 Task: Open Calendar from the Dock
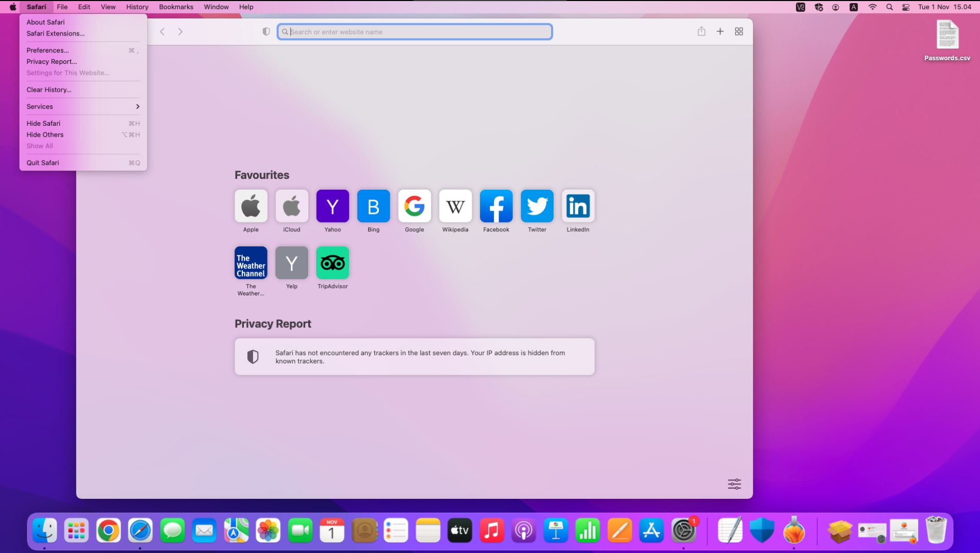pyautogui.click(x=332, y=531)
